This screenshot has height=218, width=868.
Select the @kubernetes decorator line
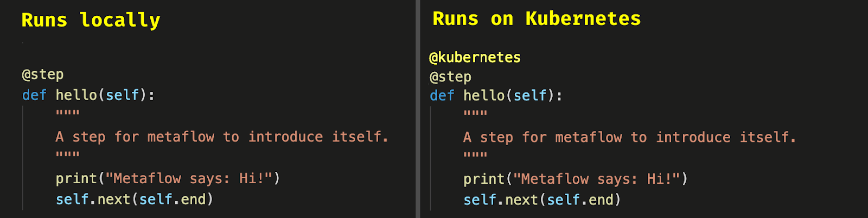pyautogui.click(x=475, y=57)
